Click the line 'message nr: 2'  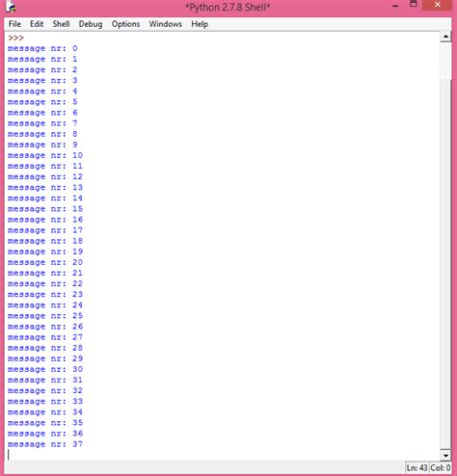click(42, 69)
